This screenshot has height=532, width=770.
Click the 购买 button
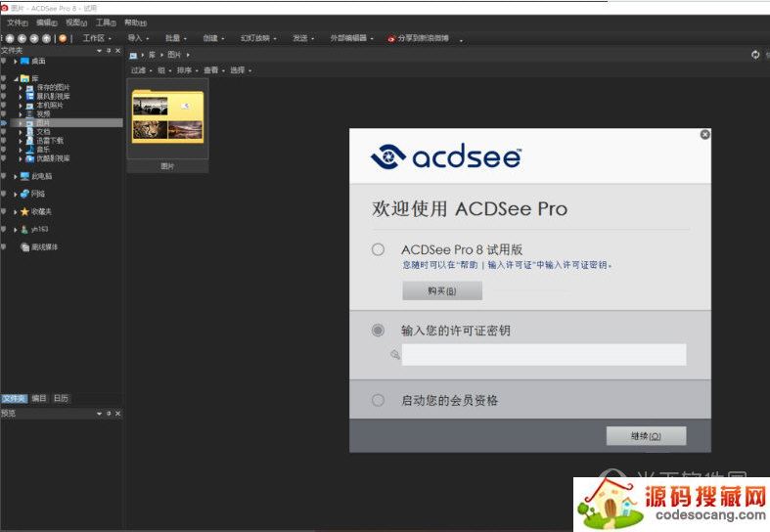[442, 290]
